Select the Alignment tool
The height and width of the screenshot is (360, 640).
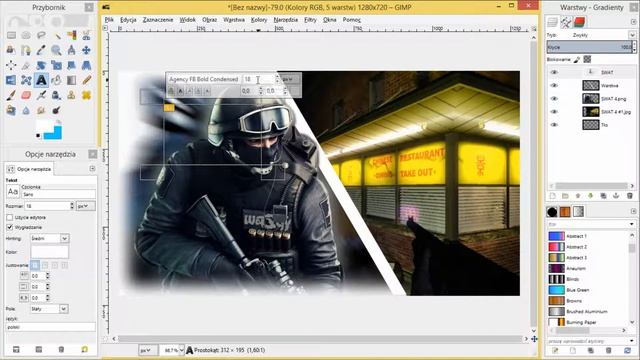coord(11,65)
